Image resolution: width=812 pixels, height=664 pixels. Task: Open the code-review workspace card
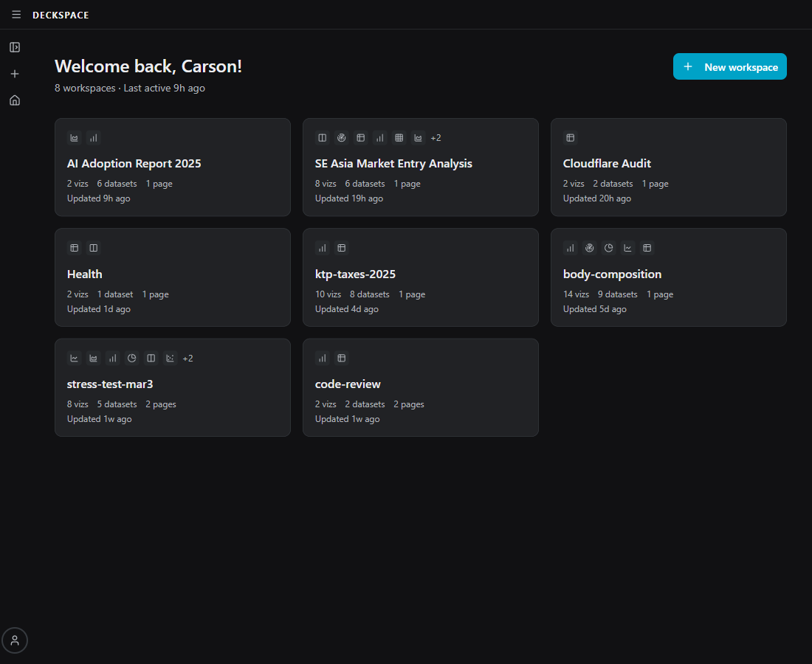(348, 384)
